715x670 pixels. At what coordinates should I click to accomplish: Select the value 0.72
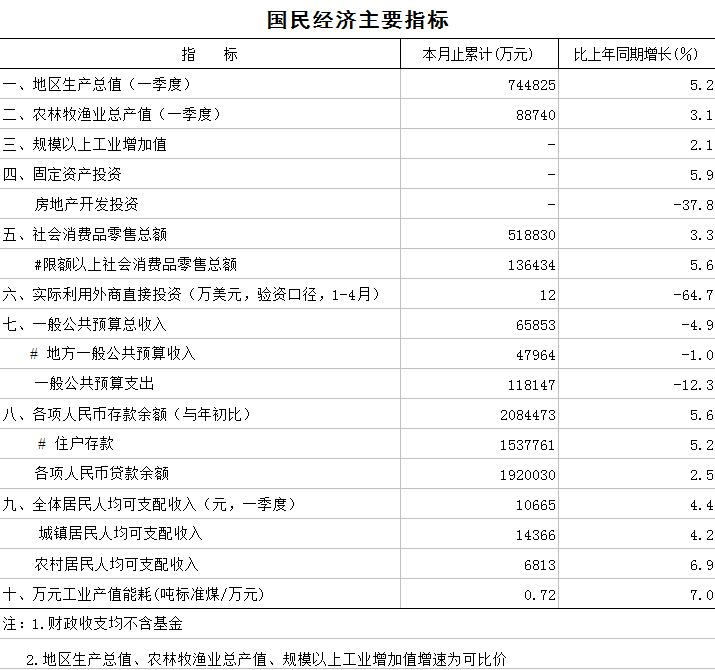[x=540, y=596]
